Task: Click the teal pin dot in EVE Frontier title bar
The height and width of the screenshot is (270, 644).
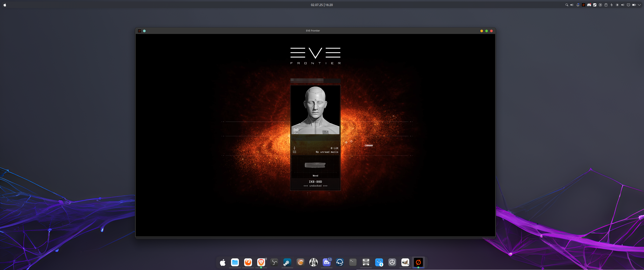Action: 144,31
